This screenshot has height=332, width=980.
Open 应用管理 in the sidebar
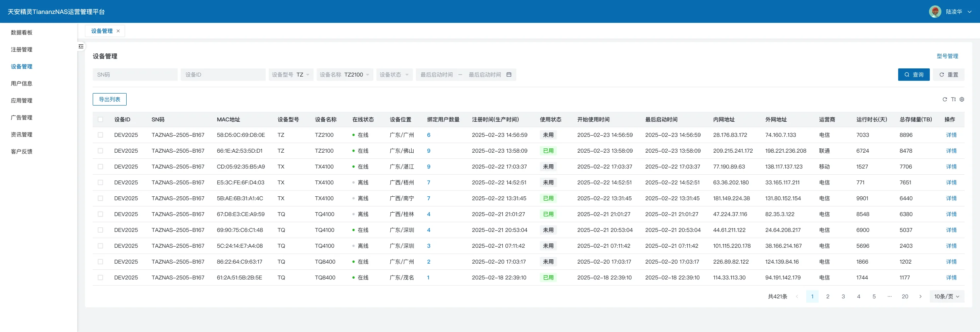(22, 100)
